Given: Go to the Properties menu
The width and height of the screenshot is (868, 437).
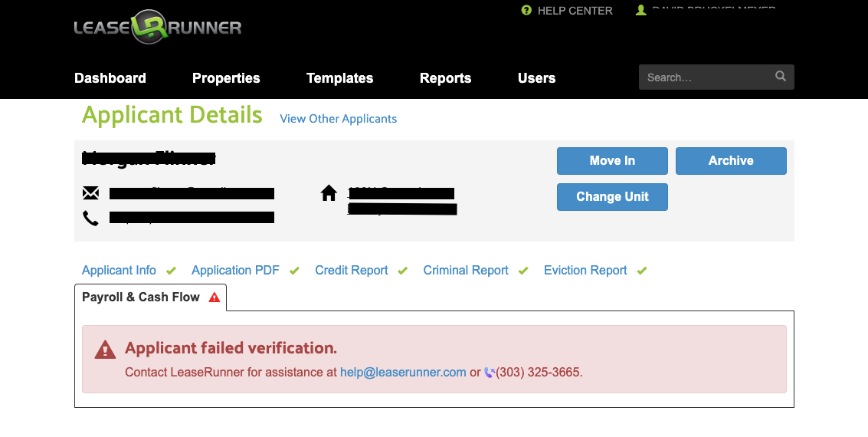Looking at the screenshot, I should (x=226, y=78).
